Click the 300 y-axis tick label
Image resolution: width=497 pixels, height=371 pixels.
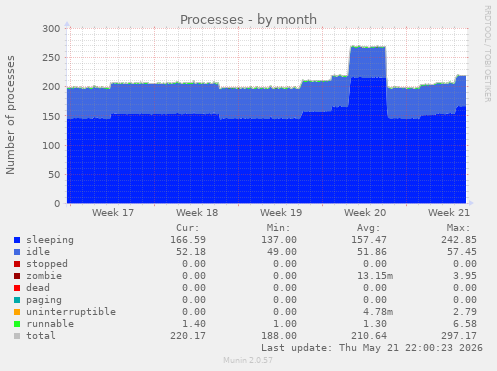(51, 29)
